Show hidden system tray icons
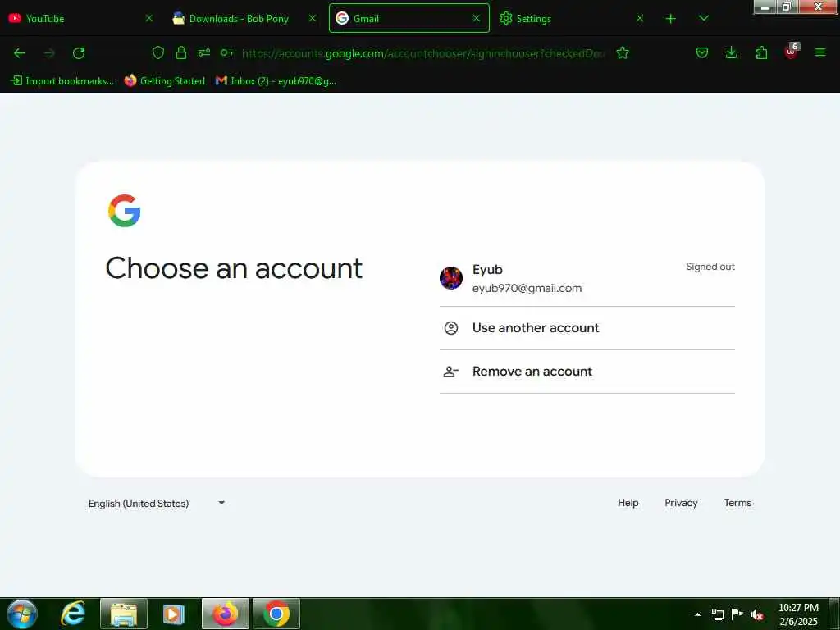 (x=697, y=614)
